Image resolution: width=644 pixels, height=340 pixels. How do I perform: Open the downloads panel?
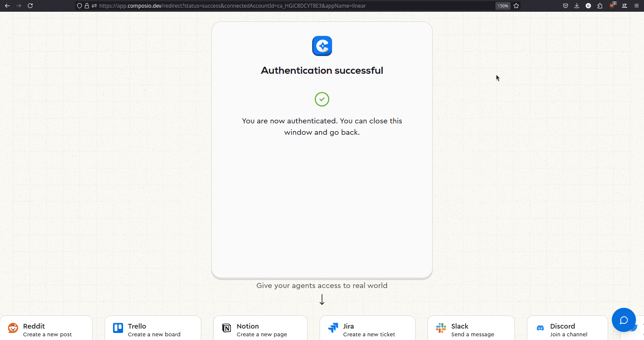(x=577, y=6)
